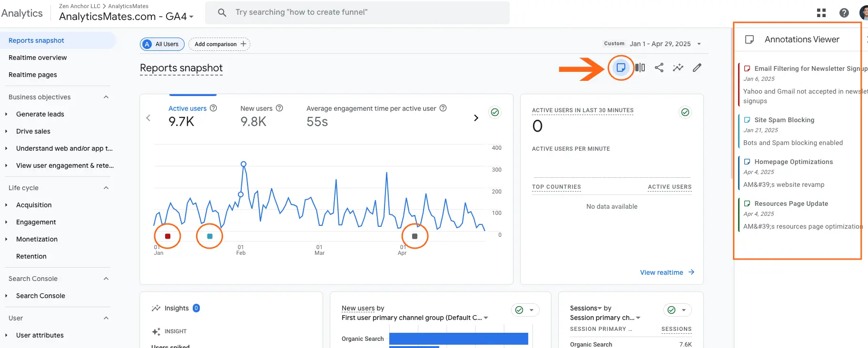
Task: Open the annotations viewer icon
Action: point(621,68)
